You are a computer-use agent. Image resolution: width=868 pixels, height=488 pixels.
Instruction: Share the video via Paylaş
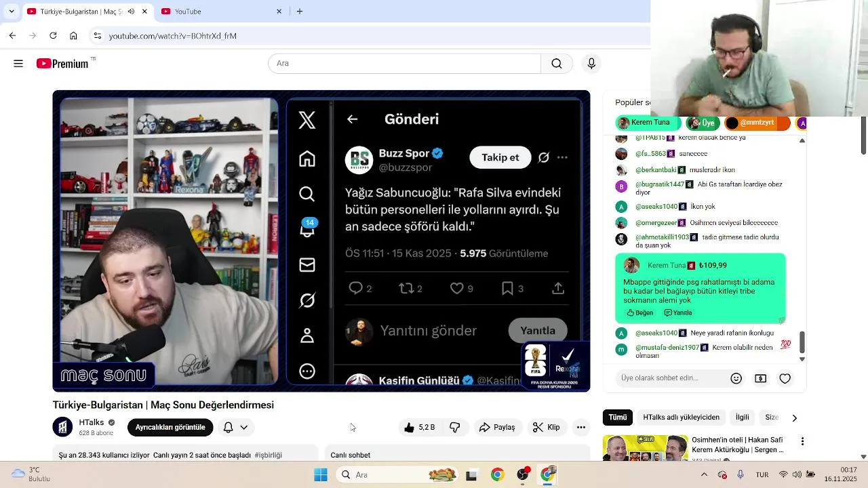click(x=497, y=427)
